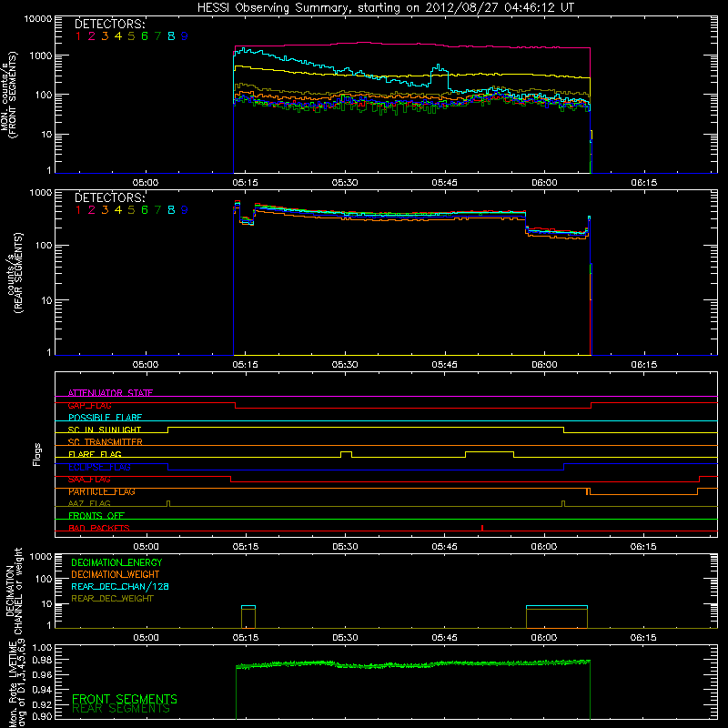
Task: Click 05:45 tick under front segments plot
Action: point(444,183)
